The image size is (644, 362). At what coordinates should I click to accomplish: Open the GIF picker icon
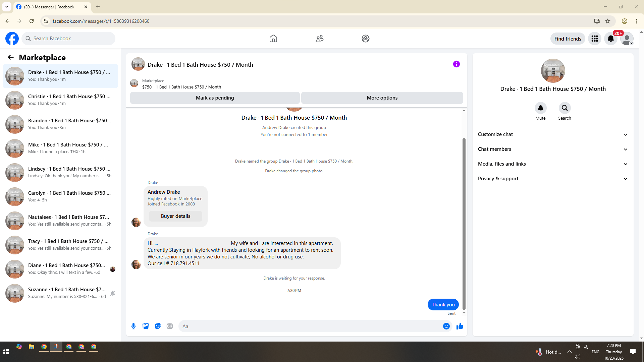click(170, 326)
